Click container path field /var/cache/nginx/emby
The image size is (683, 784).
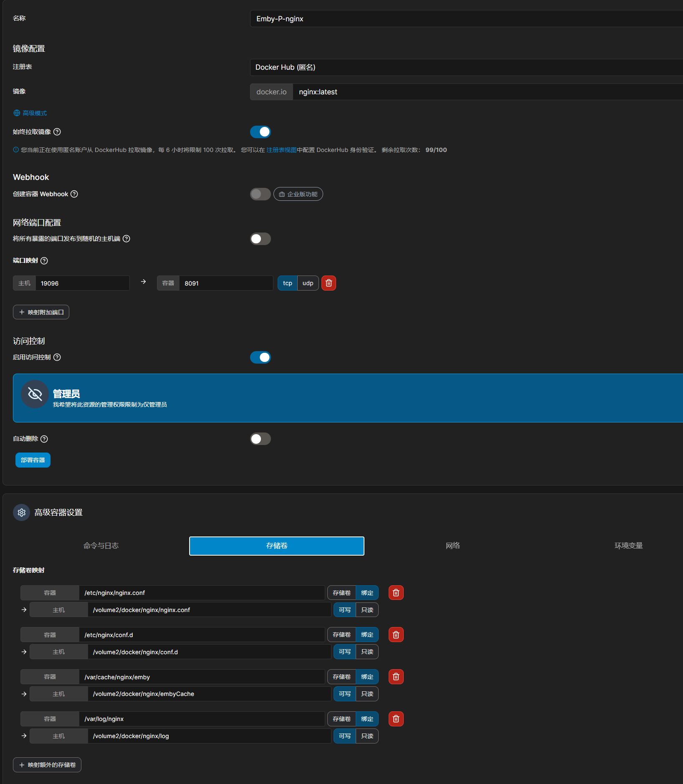(x=202, y=677)
